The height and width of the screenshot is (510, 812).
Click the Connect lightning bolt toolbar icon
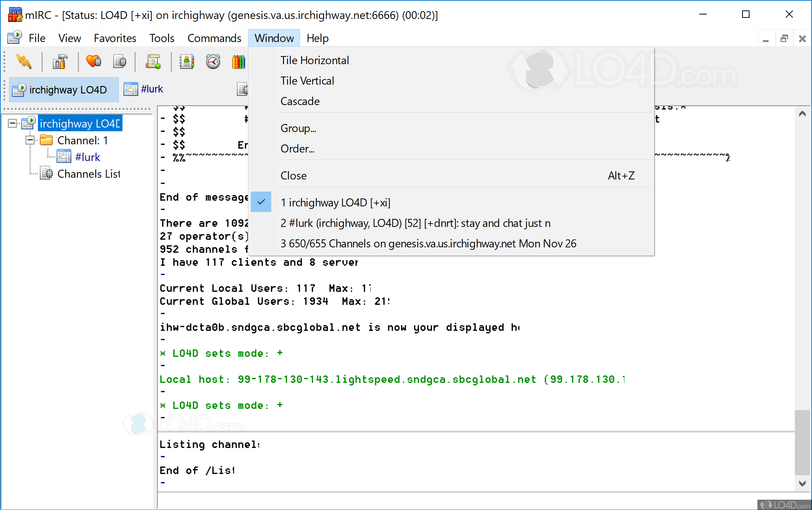24,62
